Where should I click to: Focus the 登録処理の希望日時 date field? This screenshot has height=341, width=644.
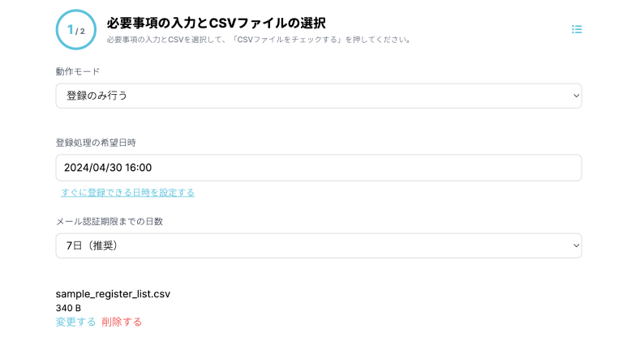point(318,168)
